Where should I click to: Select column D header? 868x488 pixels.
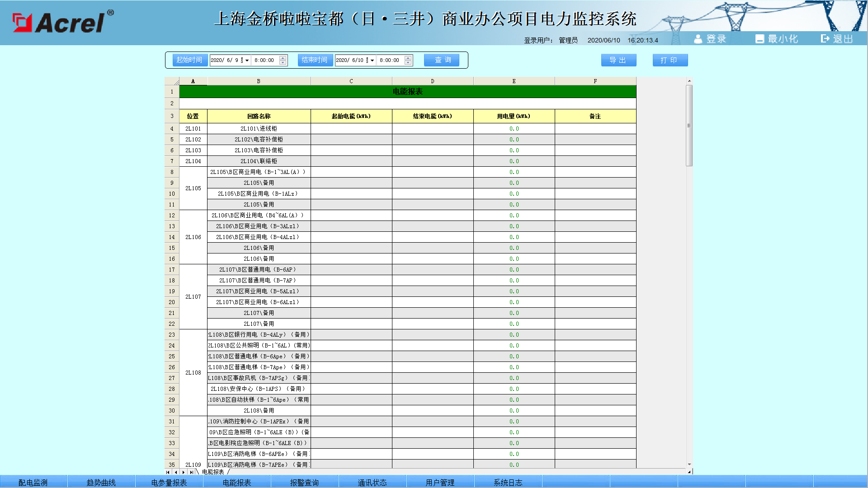(x=433, y=81)
